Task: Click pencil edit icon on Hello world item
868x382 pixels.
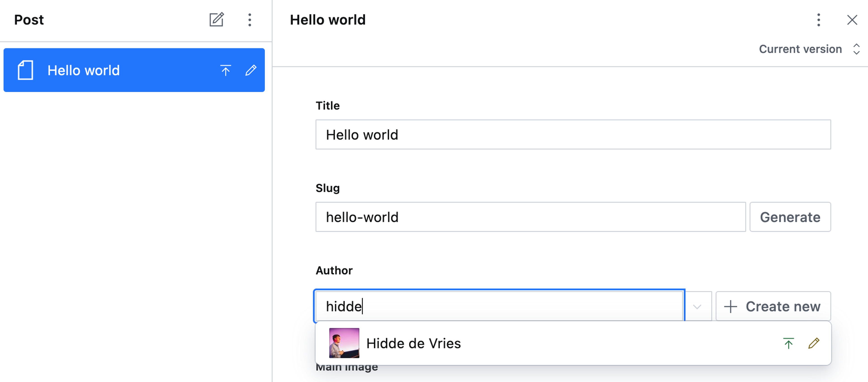Action: [x=251, y=70]
